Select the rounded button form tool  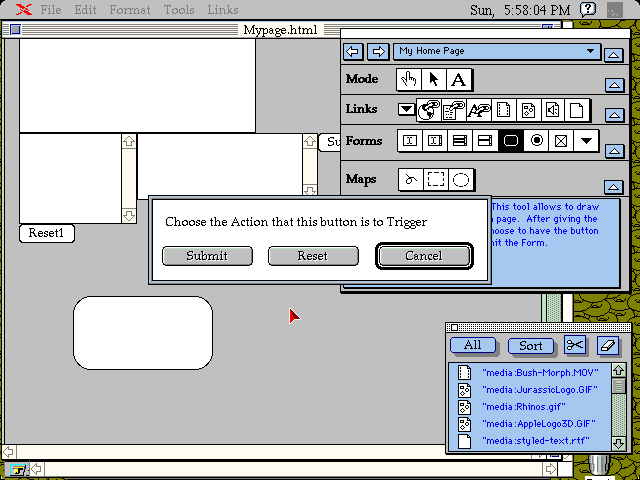click(510, 141)
